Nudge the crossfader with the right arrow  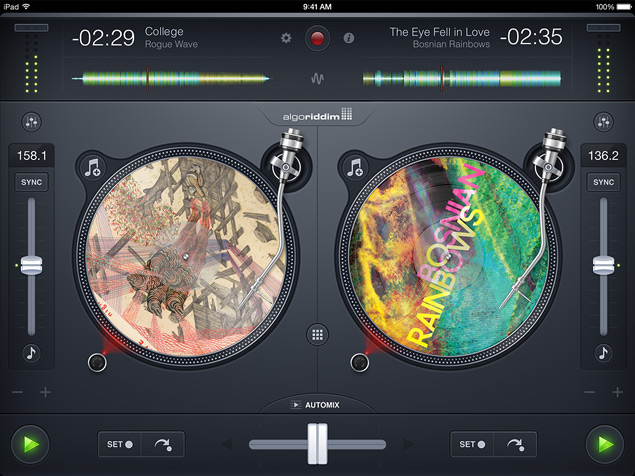(x=408, y=444)
